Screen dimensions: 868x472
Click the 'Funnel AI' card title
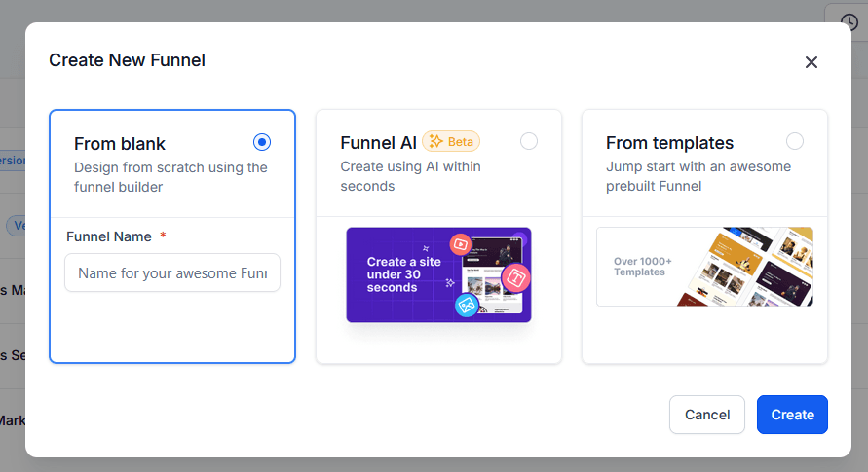pos(378,143)
